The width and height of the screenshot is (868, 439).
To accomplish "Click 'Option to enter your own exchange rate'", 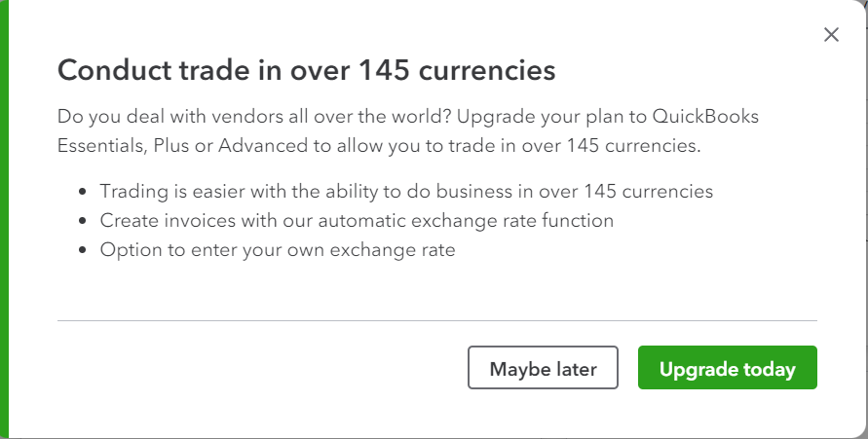I will click(x=278, y=250).
